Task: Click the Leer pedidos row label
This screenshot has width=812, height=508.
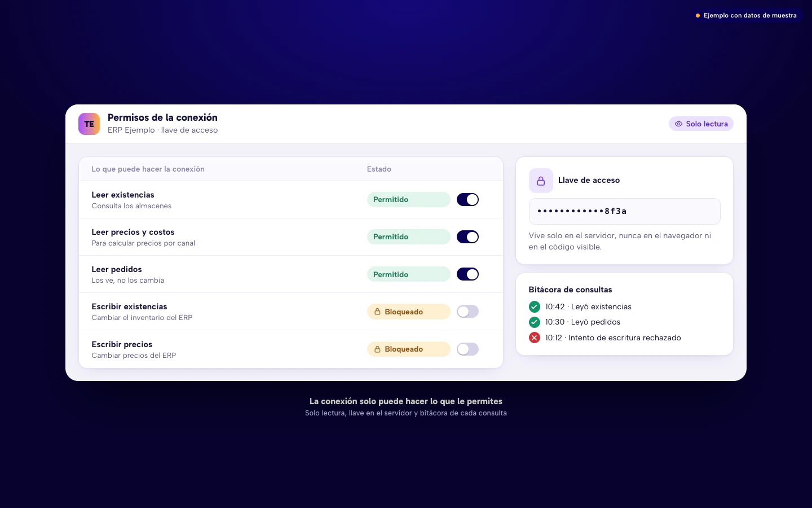Action: tap(117, 269)
